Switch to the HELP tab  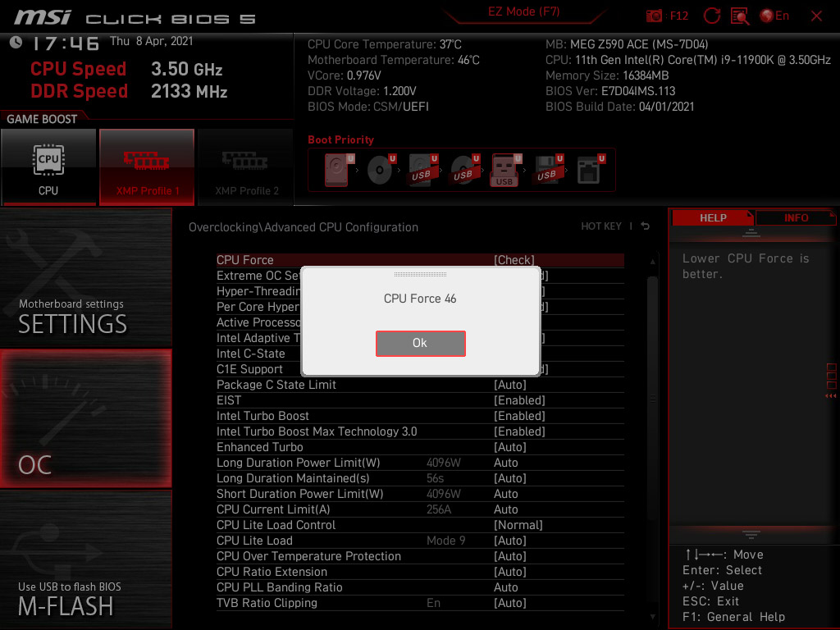(713, 218)
